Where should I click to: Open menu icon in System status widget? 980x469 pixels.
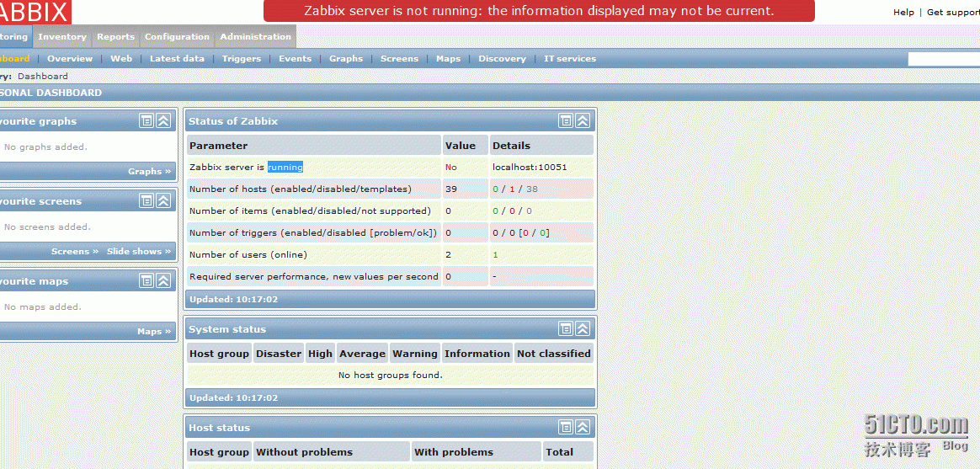(x=566, y=329)
